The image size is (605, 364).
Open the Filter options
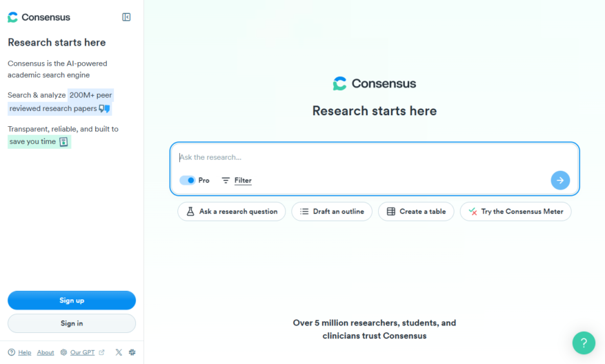[x=237, y=180]
